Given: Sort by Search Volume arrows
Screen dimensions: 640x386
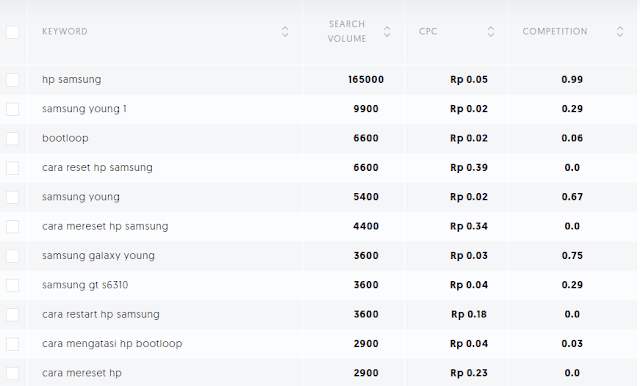Looking at the screenshot, I should [387, 31].
